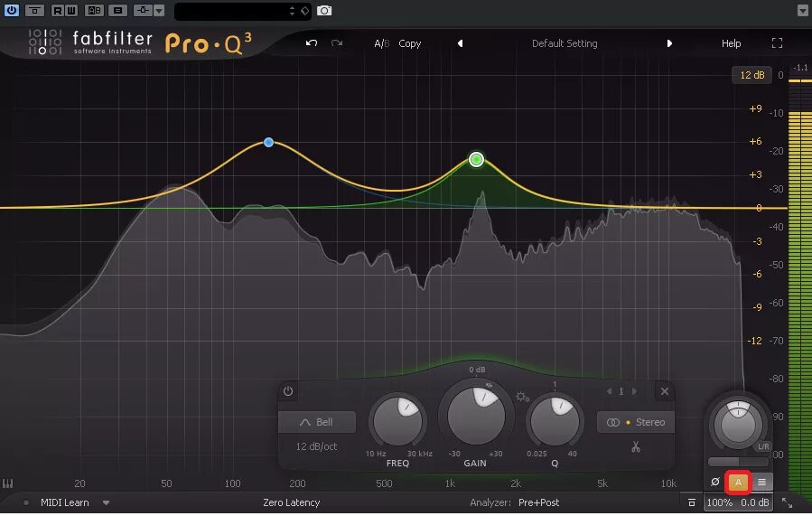Image resolution: width=812 pixels, height=516 pixels.
Task: Open the 12 dB display range selector
Action: coord(751,75)
